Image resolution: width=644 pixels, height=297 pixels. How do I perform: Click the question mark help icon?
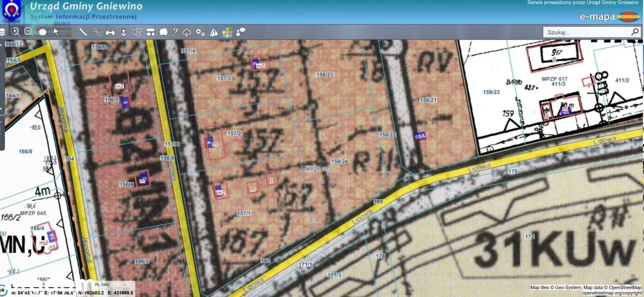tap(175, 32)
